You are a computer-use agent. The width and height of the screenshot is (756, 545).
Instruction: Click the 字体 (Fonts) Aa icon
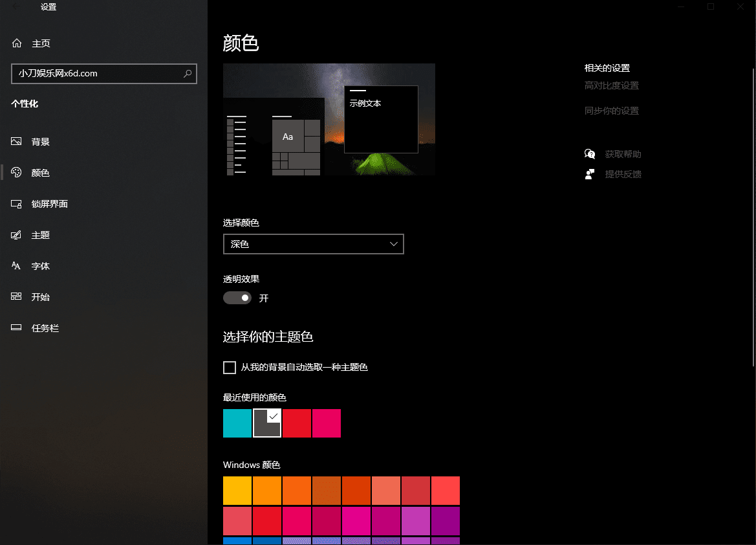pyautogui.click(x=16, y=265)
